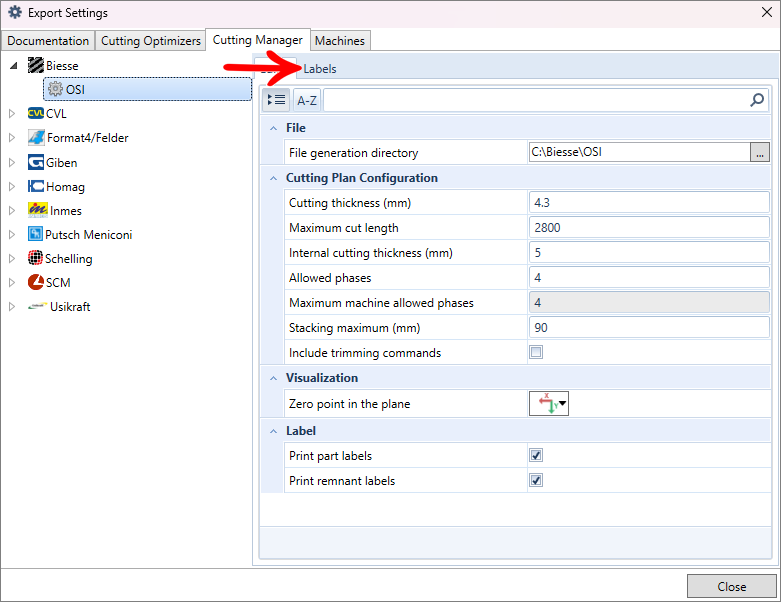This screenshot has width=782, height=603.
Task: Click the Inmes logo icon
Action: (38, 210)
